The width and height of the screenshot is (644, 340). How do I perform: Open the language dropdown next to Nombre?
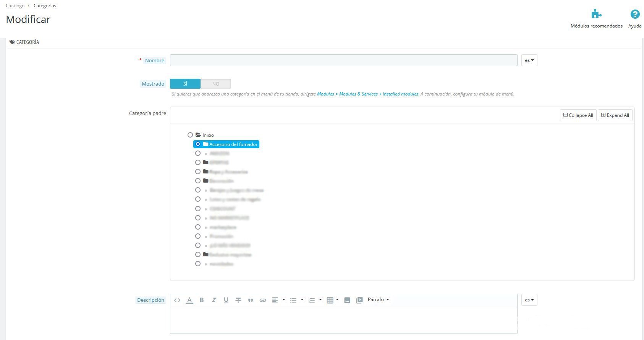[529, 60]
